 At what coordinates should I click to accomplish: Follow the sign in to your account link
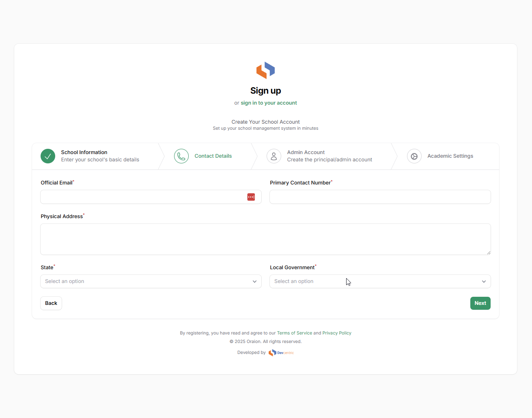click(269, 103)
